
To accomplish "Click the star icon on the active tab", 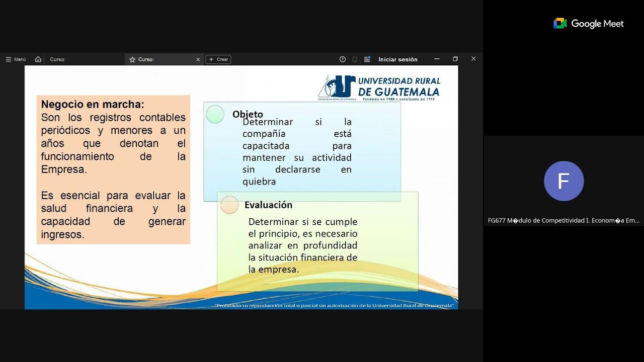I will (132, 59).
